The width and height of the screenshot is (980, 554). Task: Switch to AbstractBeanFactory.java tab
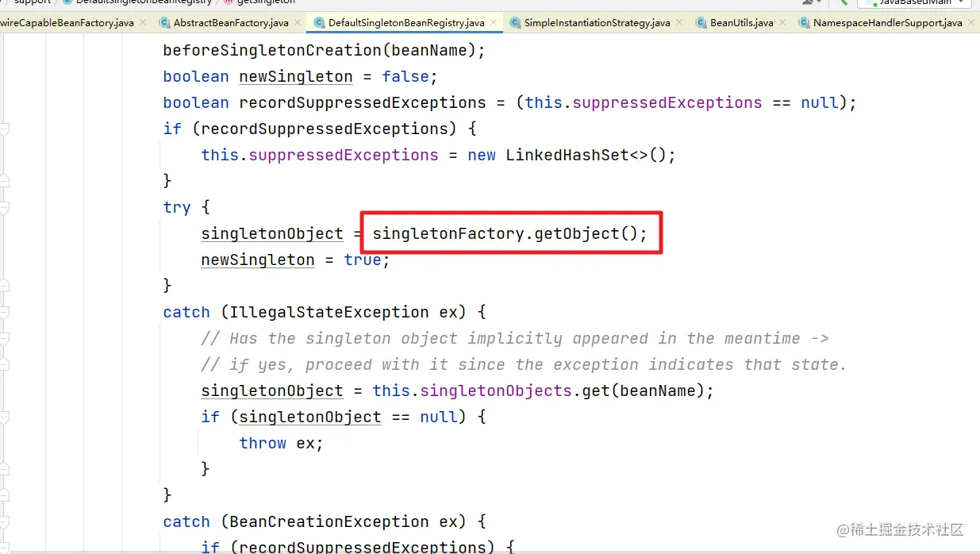[x=231, y=23]
